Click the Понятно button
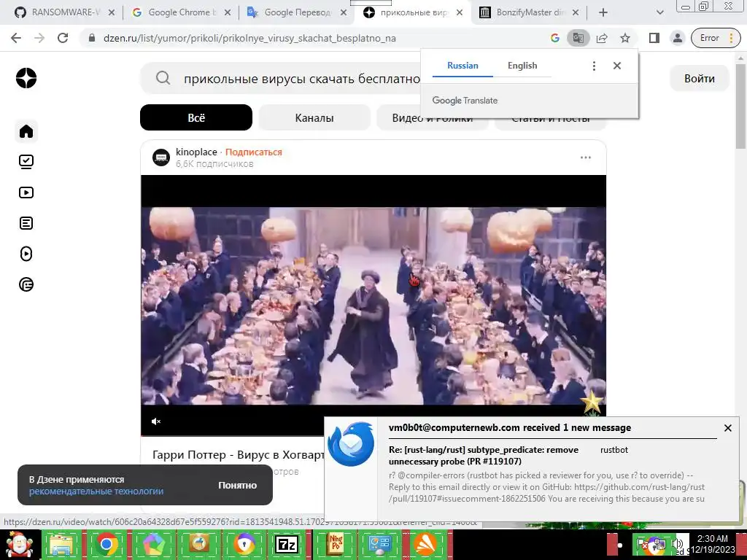This screenshot has height=560, width=747. coord(237,485)
